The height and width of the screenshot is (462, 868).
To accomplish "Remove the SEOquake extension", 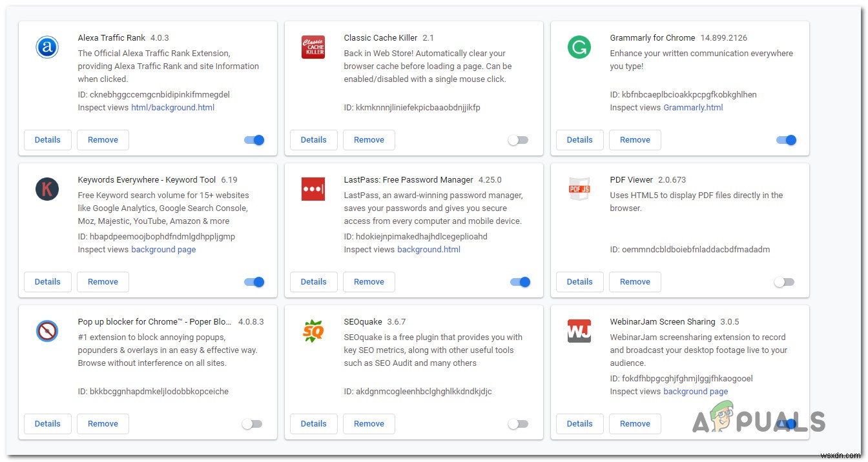I will click(369, 423).
